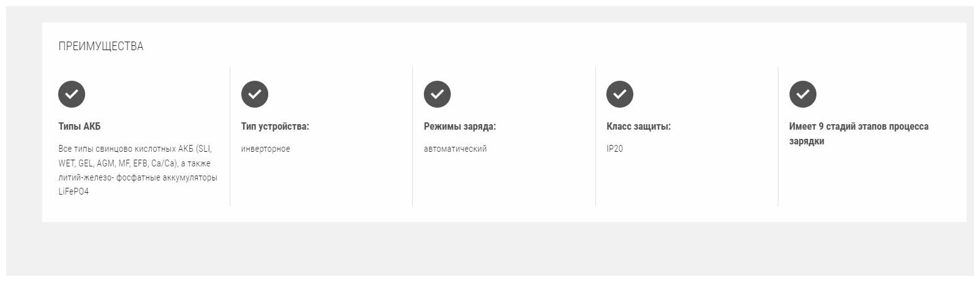The width and height of the screenshot is (980, 282).
Task: Click the инверторное value text
Action: coord(265,149)
